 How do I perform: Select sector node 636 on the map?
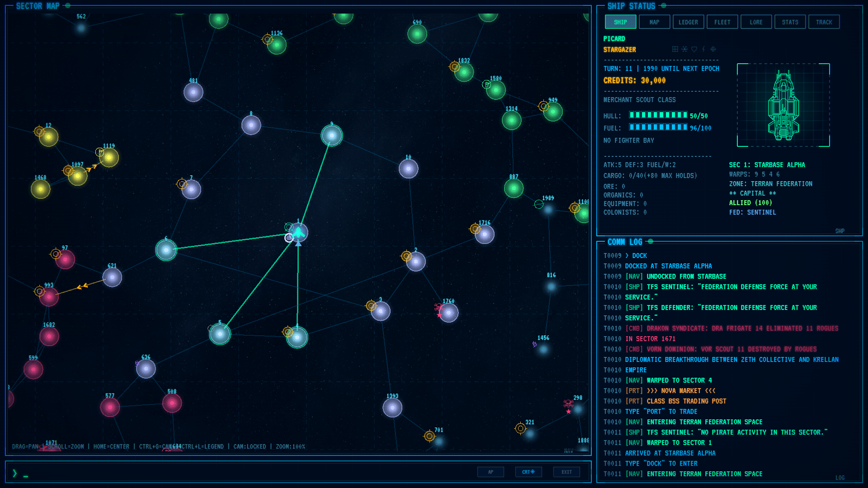(x=146, y=369)
